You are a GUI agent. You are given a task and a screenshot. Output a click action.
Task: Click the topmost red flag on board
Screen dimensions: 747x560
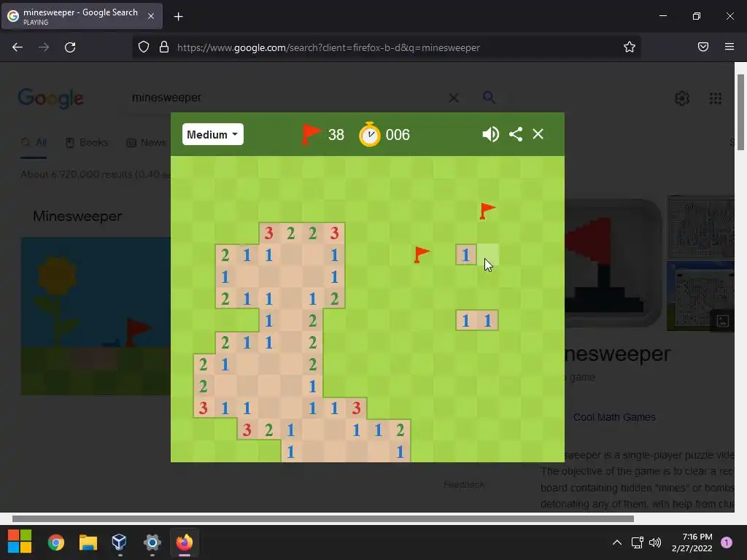tap(487, 211)
